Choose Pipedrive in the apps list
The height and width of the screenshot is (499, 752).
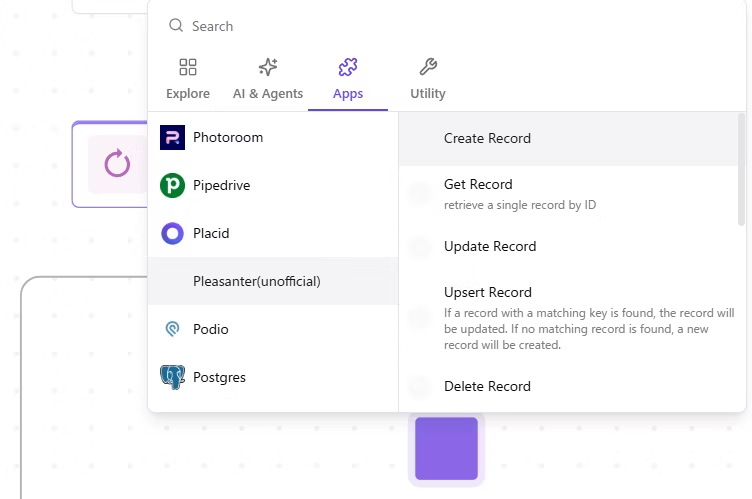click(x=273, y=185)
